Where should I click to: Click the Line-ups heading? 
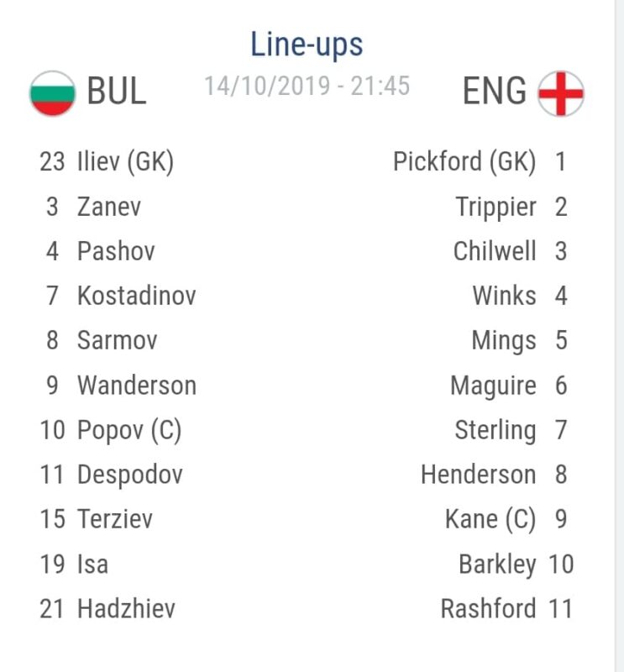coord(307,45)
